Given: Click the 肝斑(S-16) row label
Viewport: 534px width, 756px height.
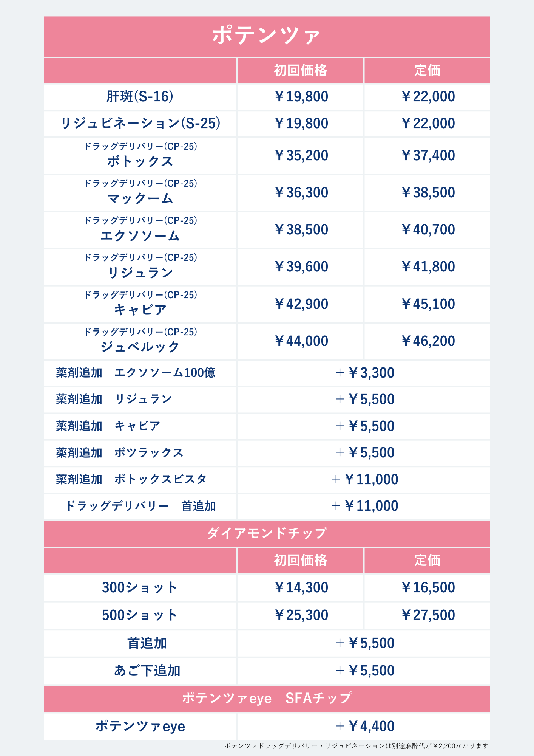Looking at the screenshot, I should (140, 97).
